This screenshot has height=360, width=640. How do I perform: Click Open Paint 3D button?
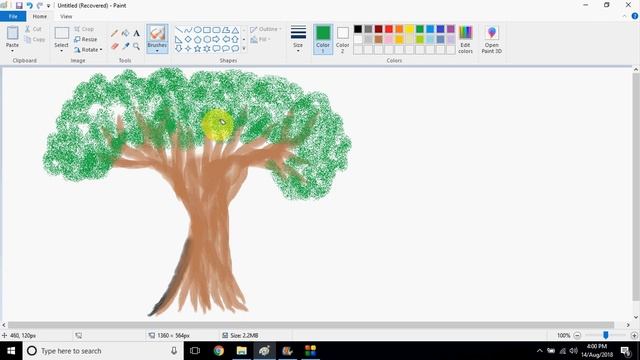click(x=491, y=39)
